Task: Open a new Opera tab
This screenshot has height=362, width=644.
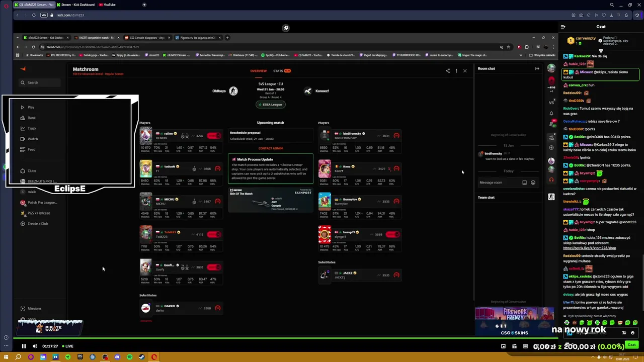Action: coord(144,5)
